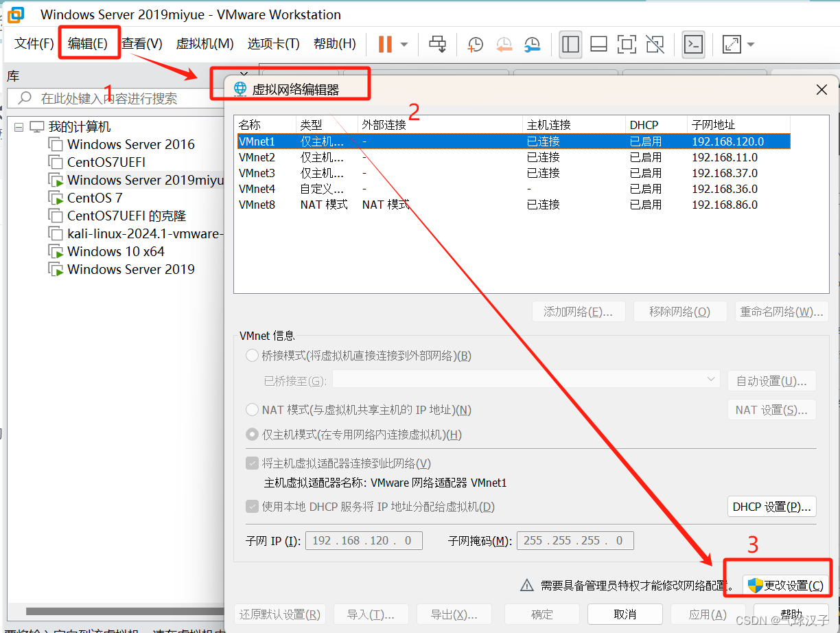Open the 查看(V) menu

coord(142,44)
